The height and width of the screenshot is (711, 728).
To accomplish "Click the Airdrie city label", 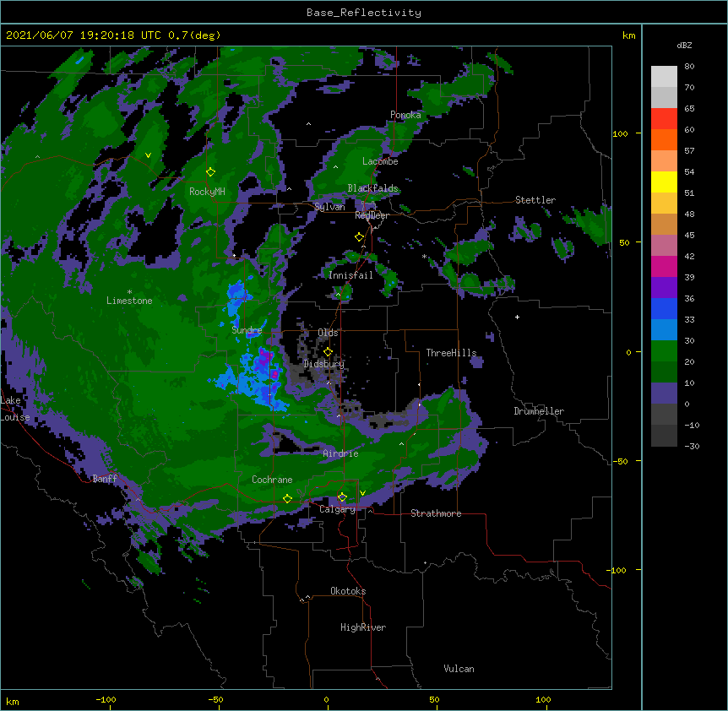I will (341, 453).
